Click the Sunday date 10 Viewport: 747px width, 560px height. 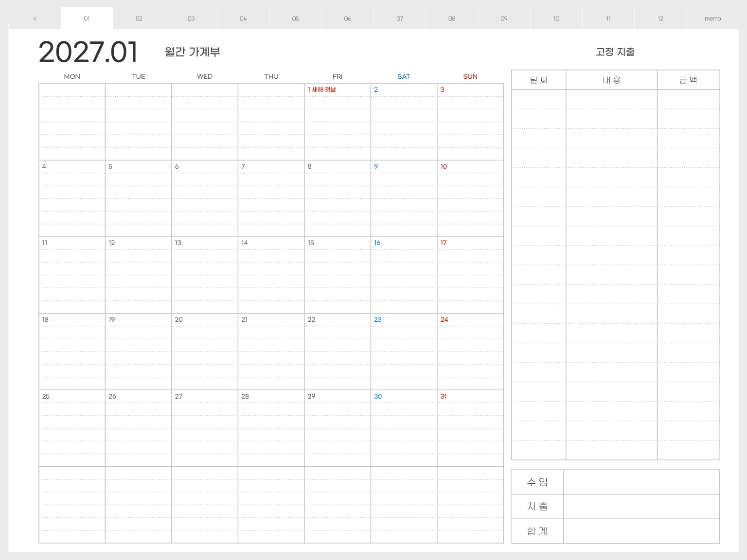[x=444, y=166]
